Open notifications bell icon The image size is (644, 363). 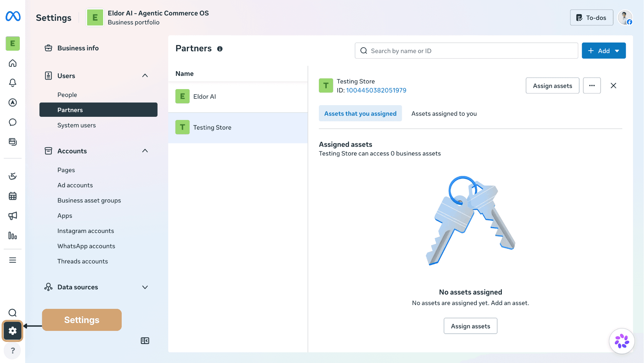[13, 83]
